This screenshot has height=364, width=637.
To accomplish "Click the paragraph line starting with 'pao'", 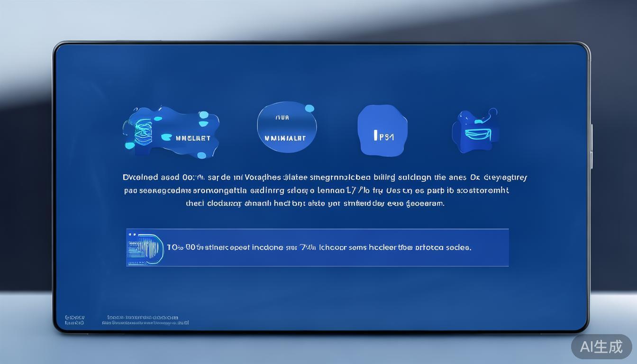I will click(x=317, y=191).
